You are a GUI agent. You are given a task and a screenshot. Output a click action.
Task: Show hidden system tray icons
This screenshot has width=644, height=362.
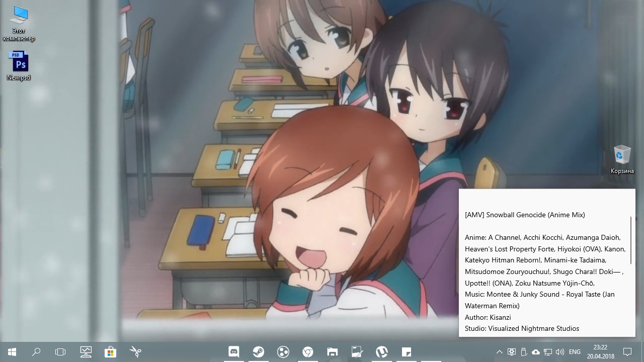[x=500, y=352]
